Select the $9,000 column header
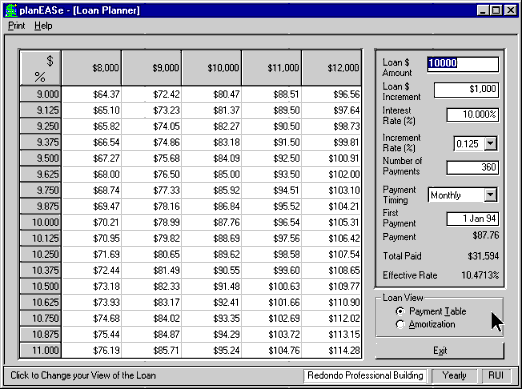Viewport: 522px width, 389px height. click(152, 68)
